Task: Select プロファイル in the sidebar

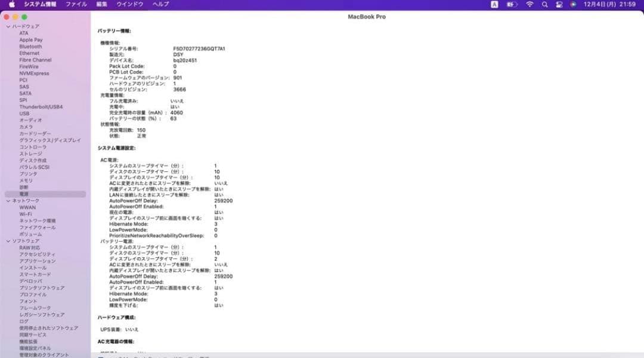Action: pyautogui.click(x=33, y=295)
